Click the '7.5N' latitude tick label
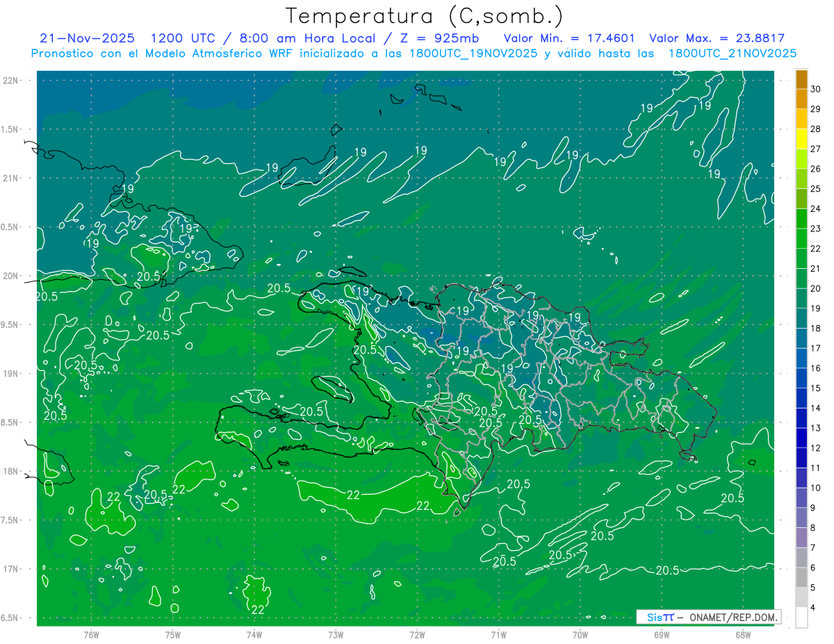The height and width of the screenshot is (644, 834). [x=10, y=520]
